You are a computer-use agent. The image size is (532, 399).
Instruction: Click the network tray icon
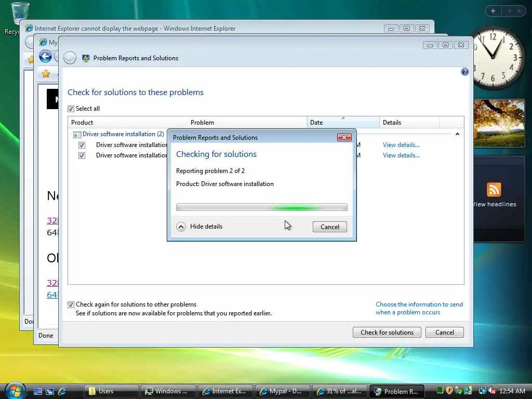[482, 391]
